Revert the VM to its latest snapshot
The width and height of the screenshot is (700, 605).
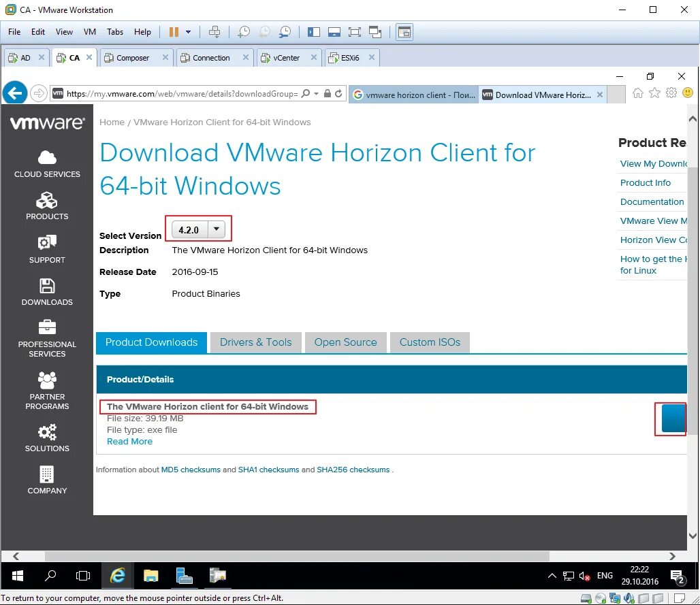click(x=264, y=31)
